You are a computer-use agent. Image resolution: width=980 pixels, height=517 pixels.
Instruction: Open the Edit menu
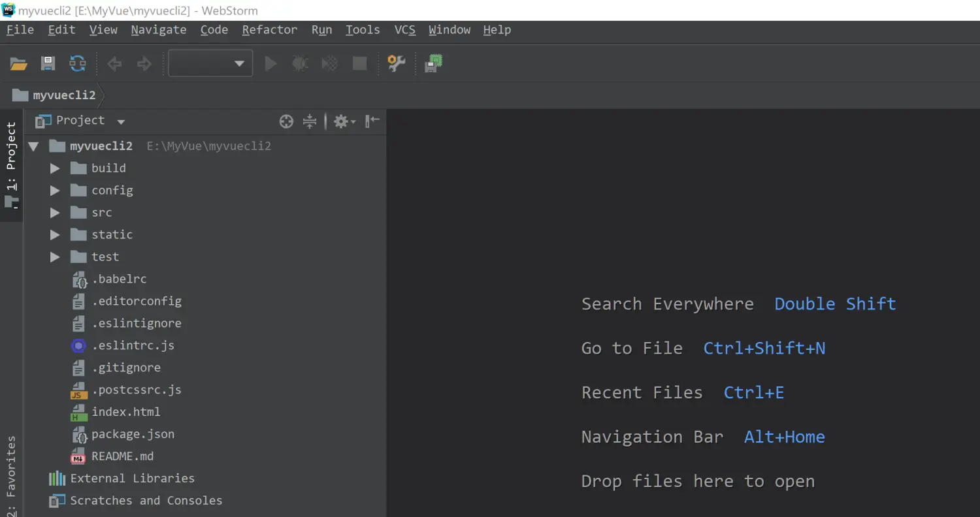pyautogui.click(x=61, y=30)
